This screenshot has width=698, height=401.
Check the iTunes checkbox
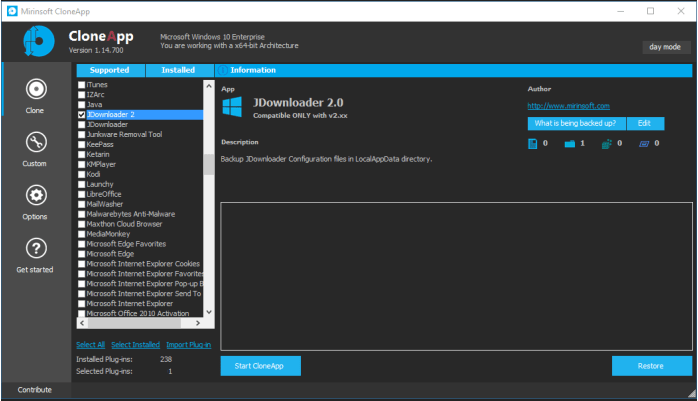tap(81, 85)
